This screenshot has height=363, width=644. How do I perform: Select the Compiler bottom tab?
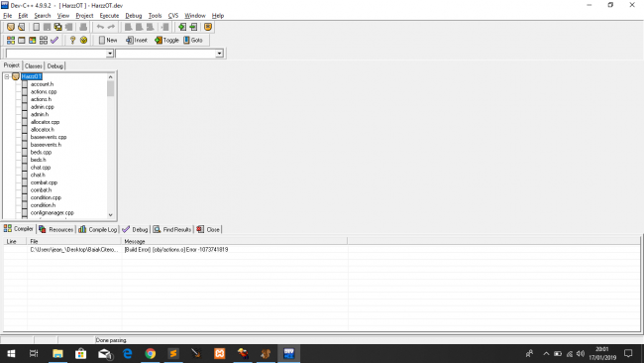tap(19, 229)
